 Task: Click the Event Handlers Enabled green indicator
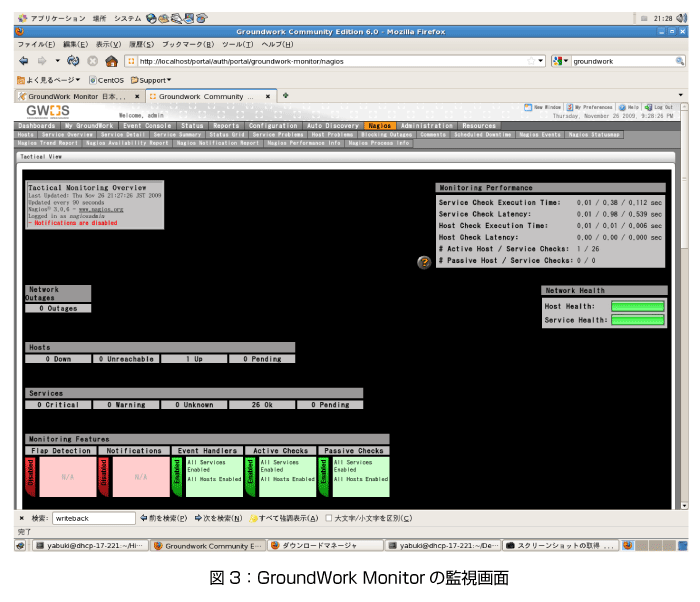click(x=177, y=477)
